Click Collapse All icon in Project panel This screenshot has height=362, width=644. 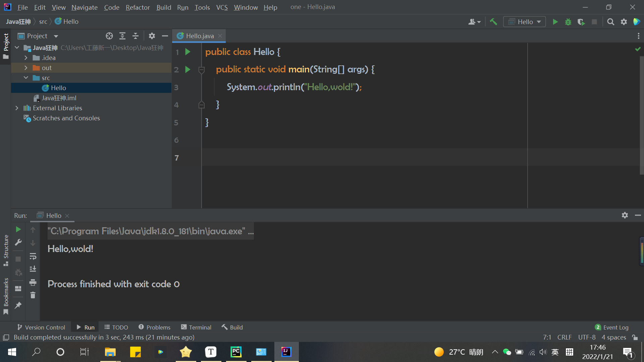coord(136,36)
